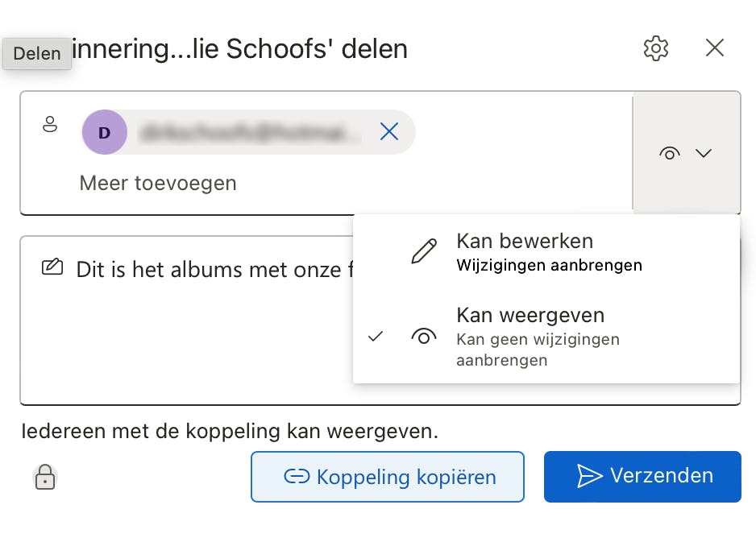Choose Wijzigingen aanbrengen option
Screen dimensions: 756x538
click(549, 265)
